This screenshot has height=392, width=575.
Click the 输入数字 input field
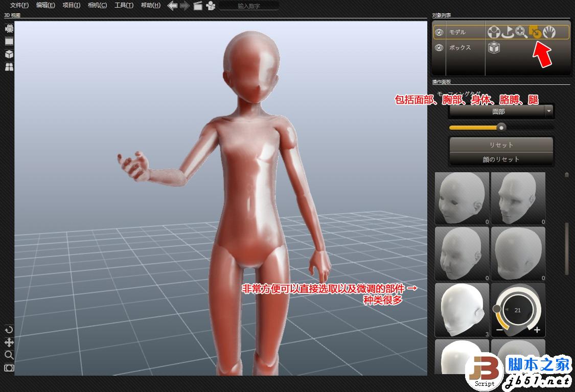[x=249, y=6]
